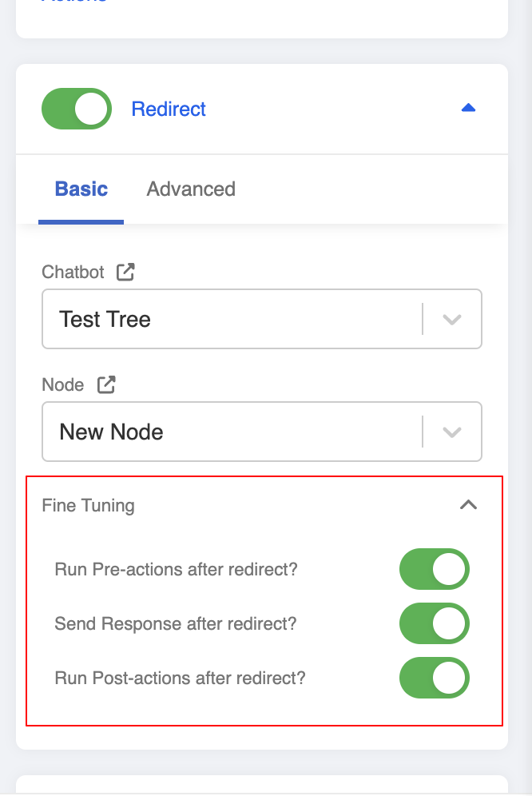Click the Chatbot dropdown arrow
This screenshot has height=796, width=532.
[452, 320]
